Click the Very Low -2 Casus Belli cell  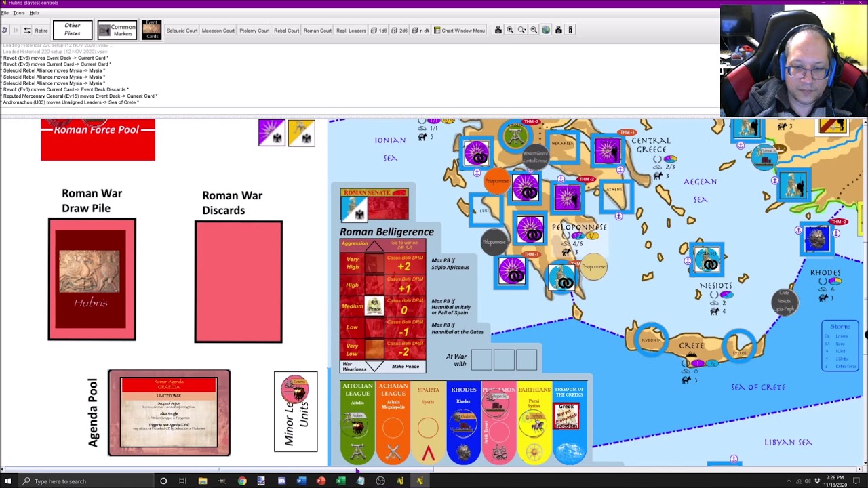coord(404,350)
